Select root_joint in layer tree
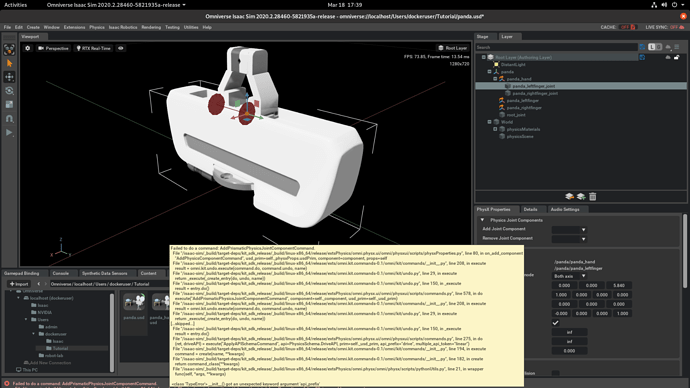 [x=516, y=115]
